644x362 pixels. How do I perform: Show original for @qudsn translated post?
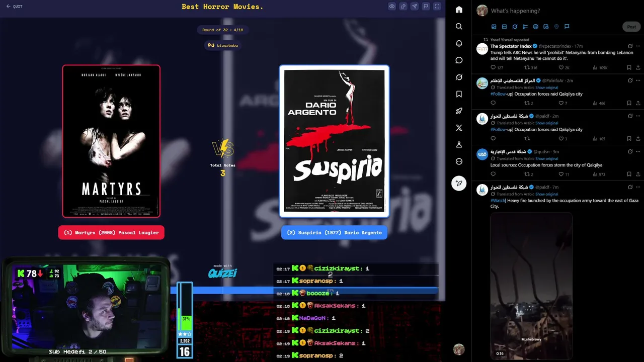pos(546,158)
